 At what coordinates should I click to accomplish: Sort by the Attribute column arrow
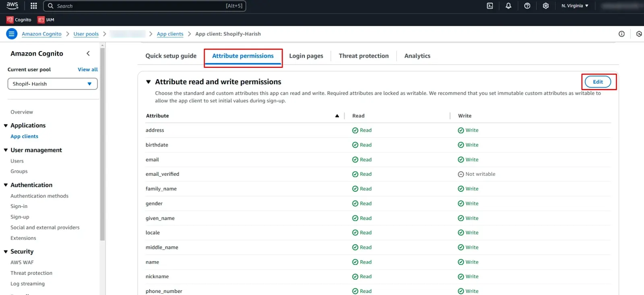337,116
